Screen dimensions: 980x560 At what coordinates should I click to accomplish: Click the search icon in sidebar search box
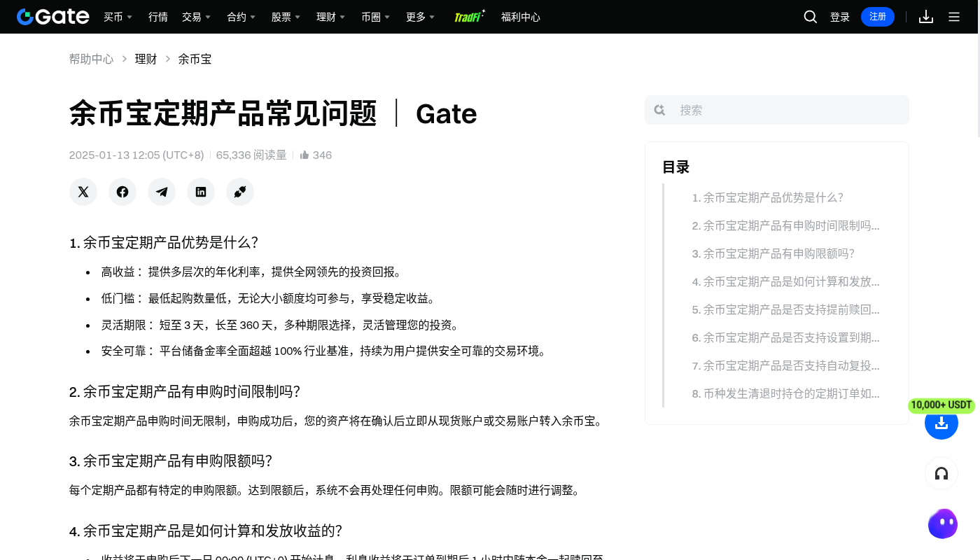point(659,110)
